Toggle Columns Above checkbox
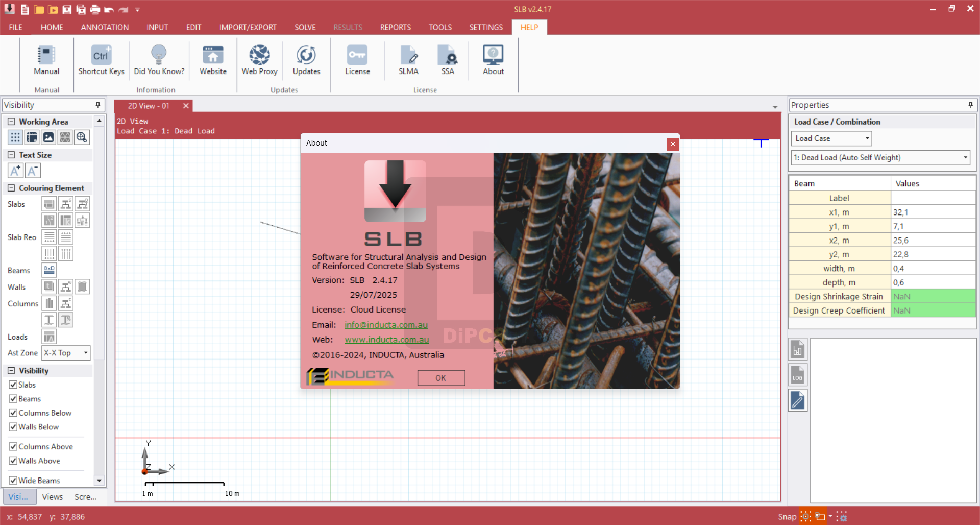The width and height of the screenshot is (980, 526). 13,446
